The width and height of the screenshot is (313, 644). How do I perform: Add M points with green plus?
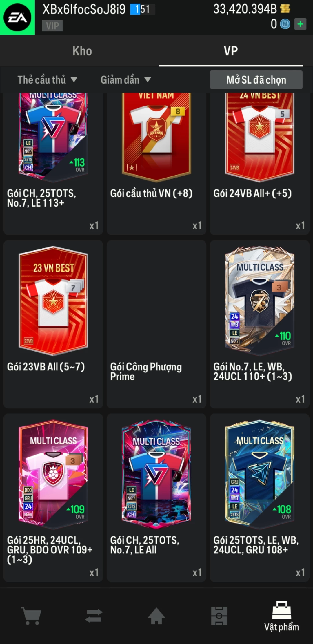(x=300, y=24)
